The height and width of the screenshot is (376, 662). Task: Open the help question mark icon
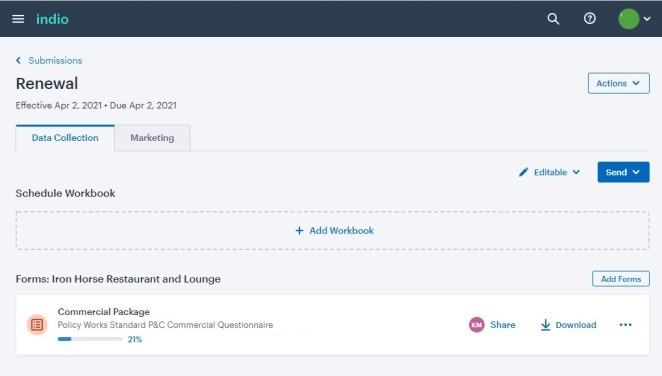[x=590, y=19]
